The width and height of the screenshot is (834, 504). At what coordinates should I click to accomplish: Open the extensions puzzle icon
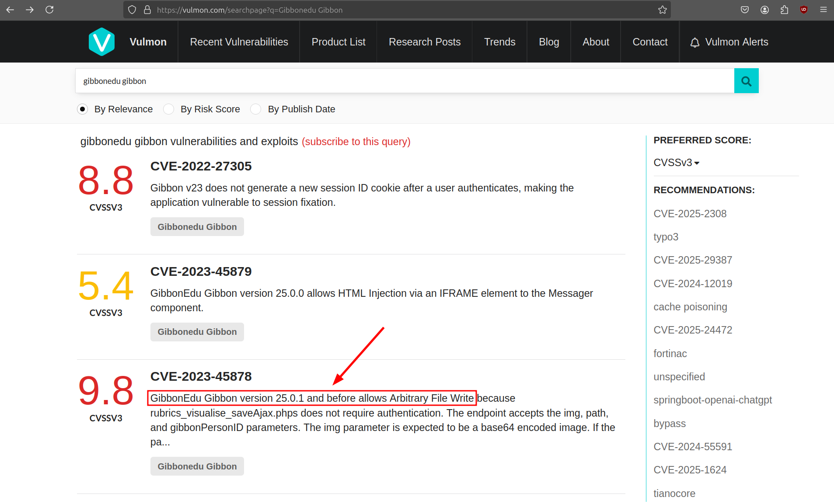click(x=784, y=10)
